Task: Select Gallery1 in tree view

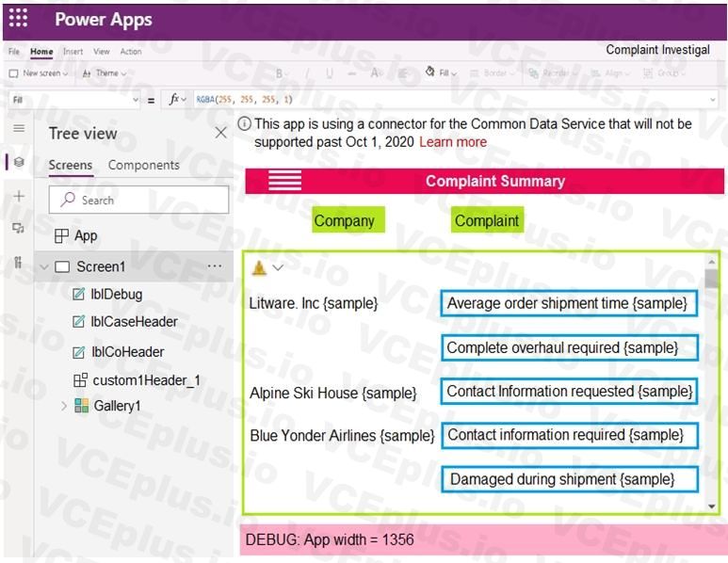Action: click(117, 406)
